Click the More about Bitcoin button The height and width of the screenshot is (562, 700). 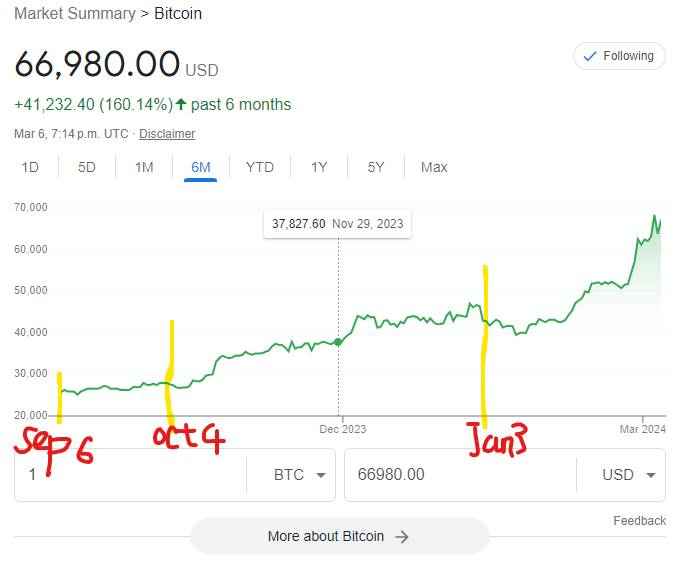click(x=339, y=536)
